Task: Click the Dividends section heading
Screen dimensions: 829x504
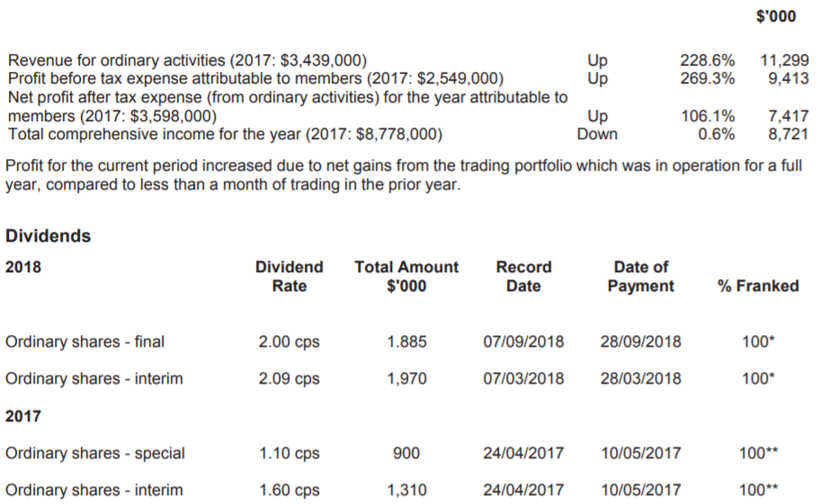Action: (x=49, y=235)
